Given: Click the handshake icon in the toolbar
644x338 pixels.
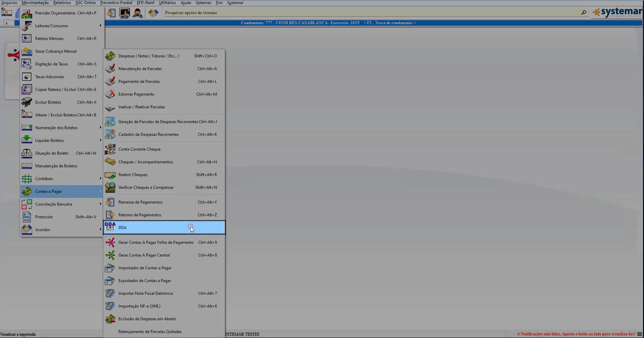Looking at the screenshot, I should 153,13.
